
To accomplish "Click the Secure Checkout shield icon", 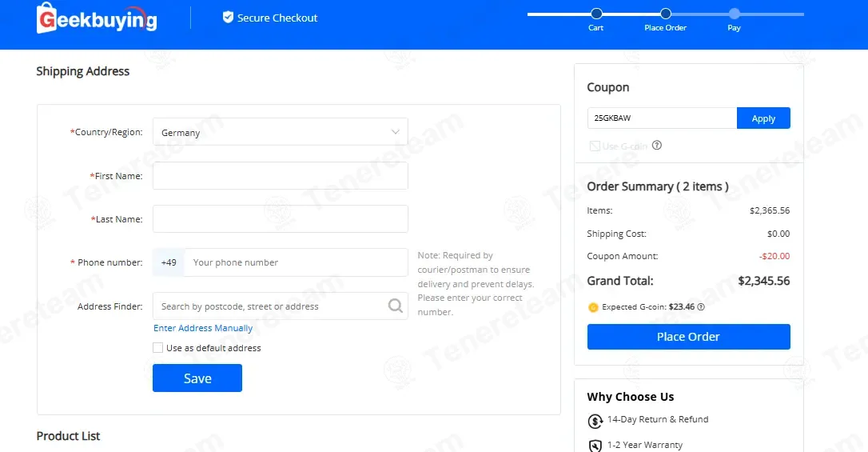I will click(228, 17).
